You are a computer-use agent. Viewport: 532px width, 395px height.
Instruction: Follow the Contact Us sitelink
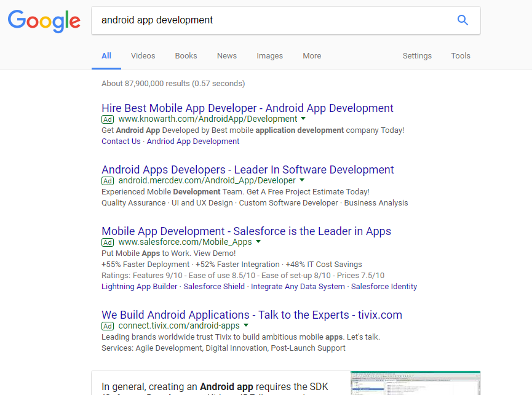(121, 141)
